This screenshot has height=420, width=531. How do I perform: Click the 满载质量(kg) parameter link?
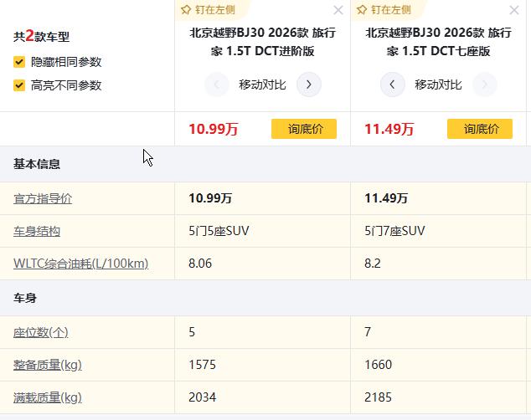click(x=47, y=397)
